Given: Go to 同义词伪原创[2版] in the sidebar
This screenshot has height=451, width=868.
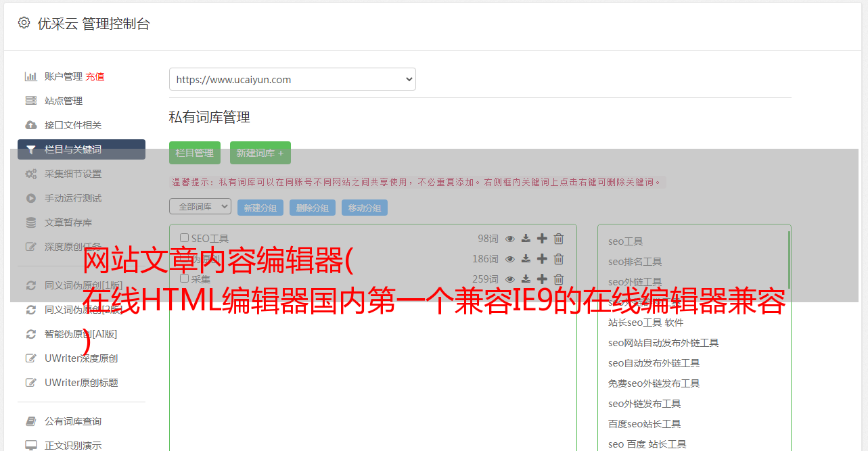Looking at the screenshot, I should pyautogui.click(x=83, y=310).
